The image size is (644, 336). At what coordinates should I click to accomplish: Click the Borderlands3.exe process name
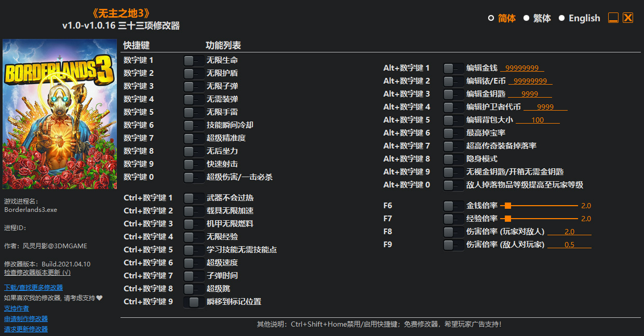point(31,210)
